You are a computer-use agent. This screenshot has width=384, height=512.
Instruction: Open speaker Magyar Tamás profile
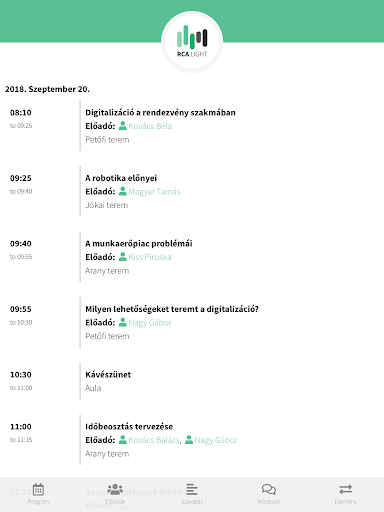154,192
